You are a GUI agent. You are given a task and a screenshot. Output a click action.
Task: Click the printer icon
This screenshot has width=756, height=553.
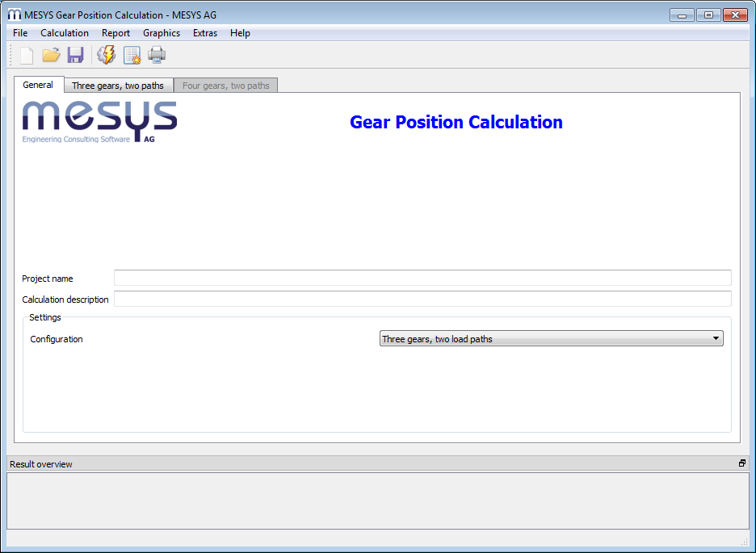(157, 55)
